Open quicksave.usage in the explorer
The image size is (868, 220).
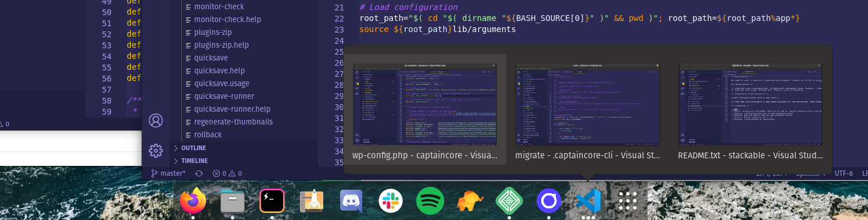tap(222, 83)
